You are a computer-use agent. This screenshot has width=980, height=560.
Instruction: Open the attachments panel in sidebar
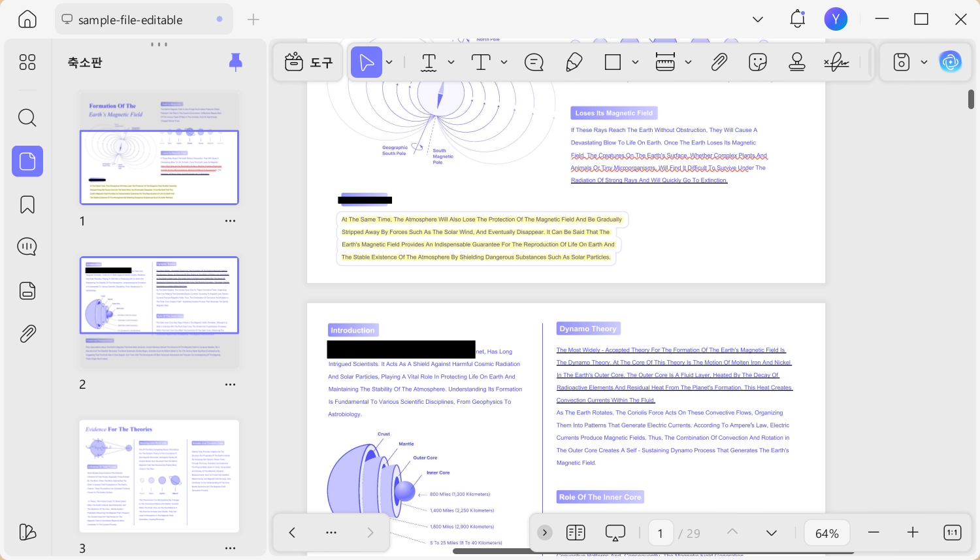click(x=27, y=334)
